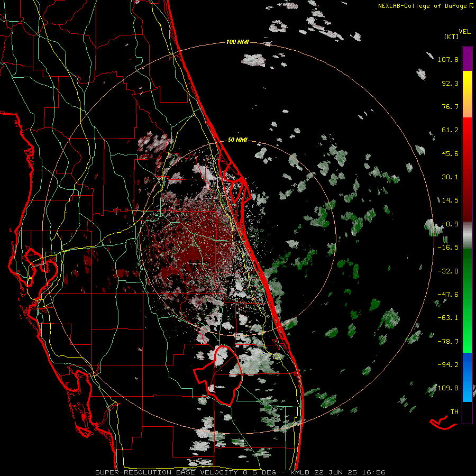Screen dimensions: 476x476
Task: Click the -0.9 legend value
Action: click(x=450, y=224)
